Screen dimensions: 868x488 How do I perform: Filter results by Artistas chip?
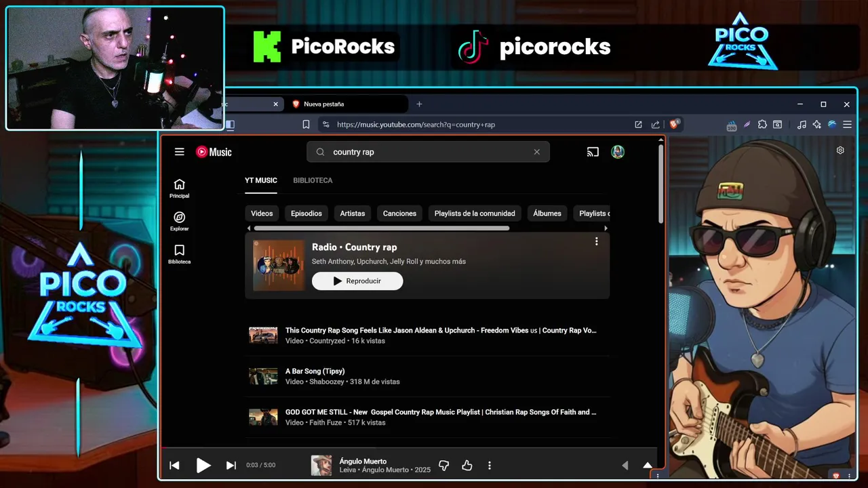click(353, 213)
